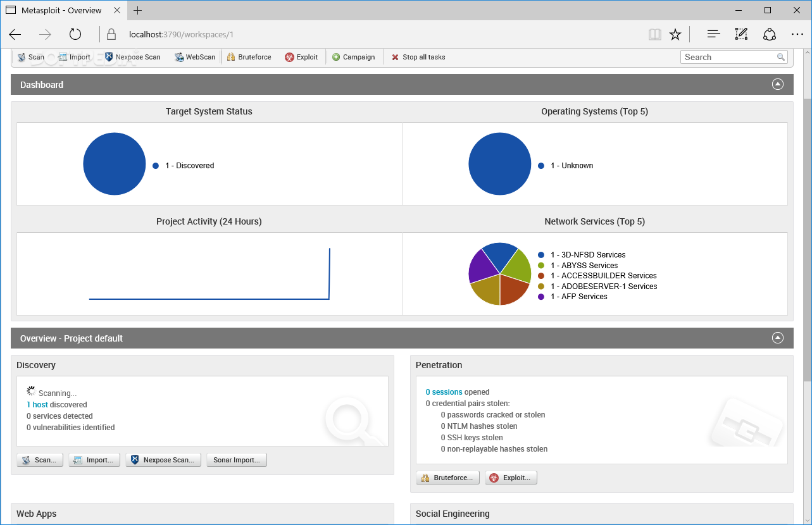This screenshot has height=525, width=812.
Task: Add this page to favorites
Action: pos(675,35)
